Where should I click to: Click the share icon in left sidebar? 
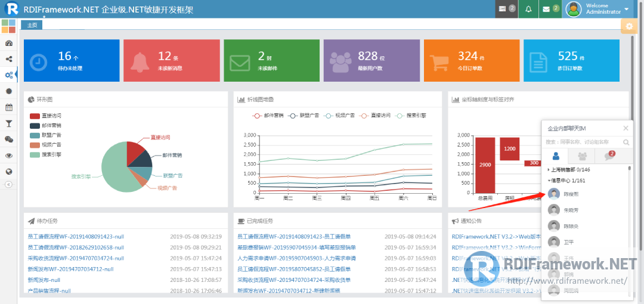point(8,59)
